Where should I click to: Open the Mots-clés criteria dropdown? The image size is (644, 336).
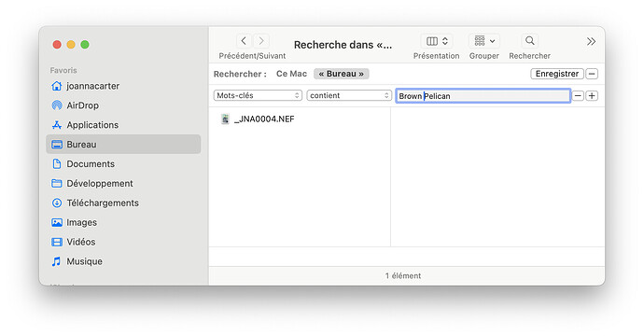pos(258,95)
